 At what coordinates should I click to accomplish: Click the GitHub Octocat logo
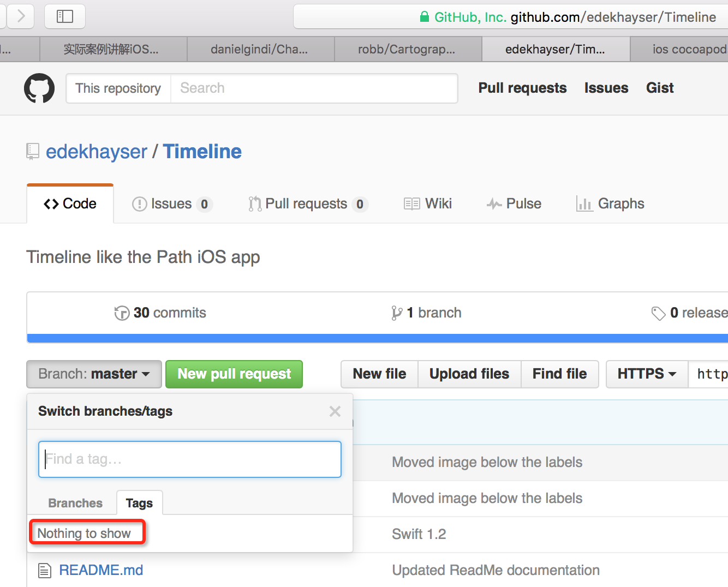tap(39, 88)
